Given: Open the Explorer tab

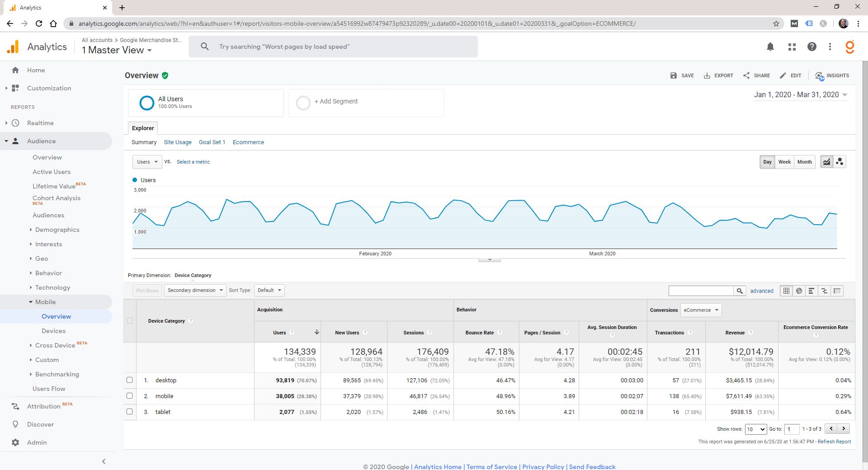Looking at the screenshot, I should (143, 128).
